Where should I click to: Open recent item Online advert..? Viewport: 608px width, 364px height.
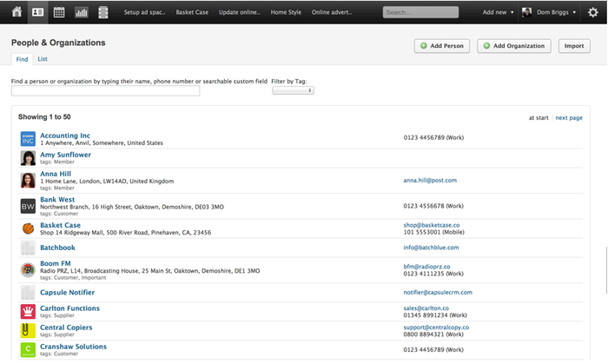332,12
